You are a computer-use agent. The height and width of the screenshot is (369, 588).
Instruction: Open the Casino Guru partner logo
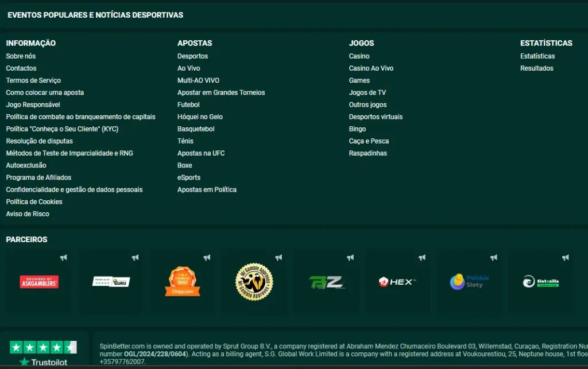(x=111, y=282)
